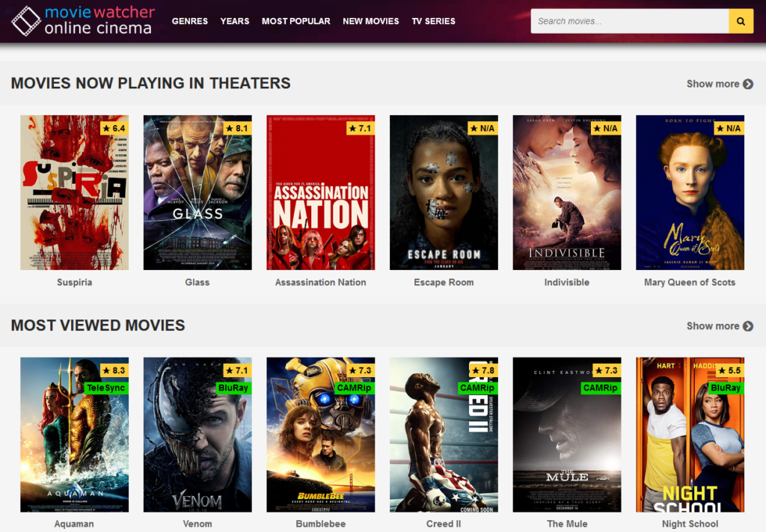The height and width of the screenshot is (532, 766).
Task: Open the Mary Queen of Scots poster
Action: pos(690,192)
